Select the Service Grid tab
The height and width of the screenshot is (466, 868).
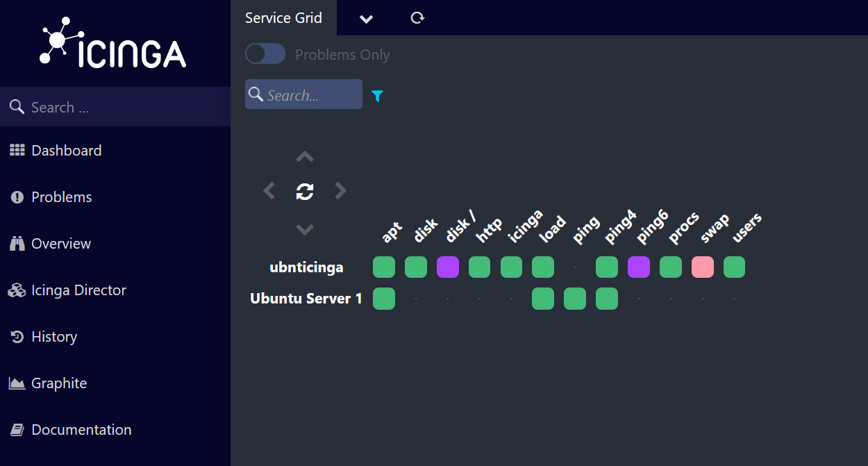point(283,18)
